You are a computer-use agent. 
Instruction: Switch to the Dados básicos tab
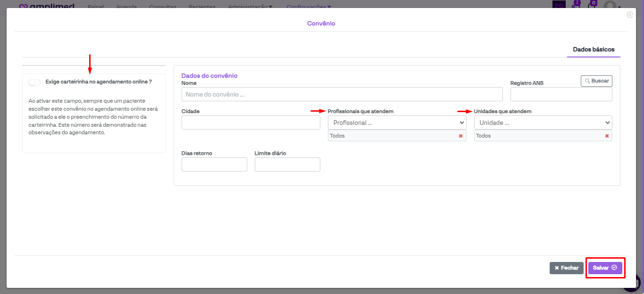(x=593, y=49)
